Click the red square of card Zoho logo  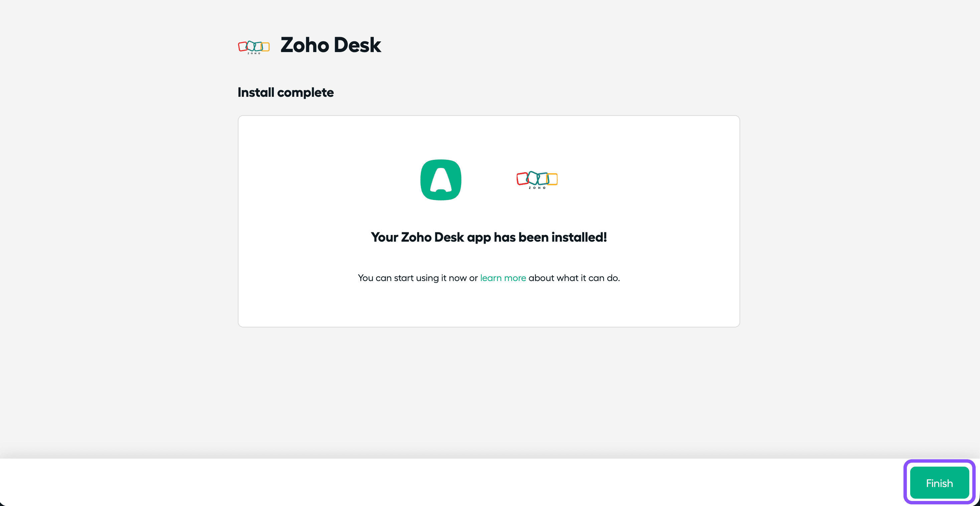[x=522, y=179]
